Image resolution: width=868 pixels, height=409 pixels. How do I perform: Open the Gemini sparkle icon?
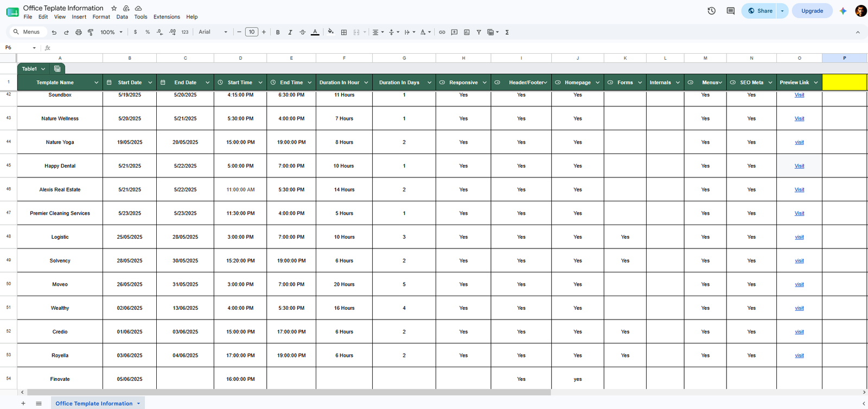843,11
